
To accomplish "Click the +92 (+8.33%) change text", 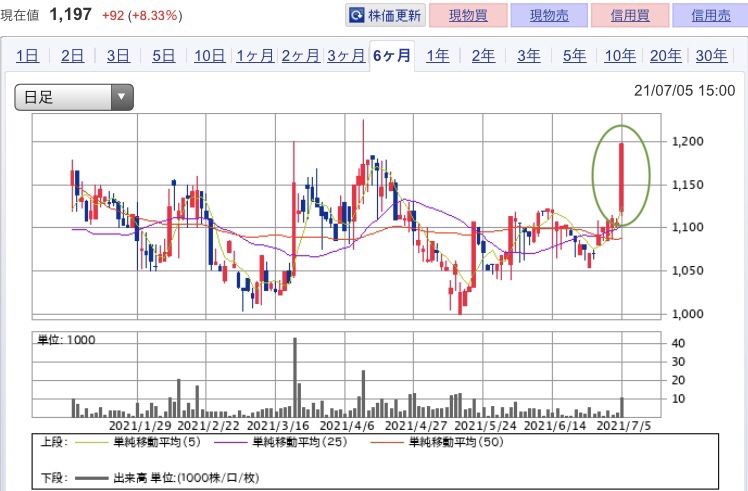I will click(142, 15).
